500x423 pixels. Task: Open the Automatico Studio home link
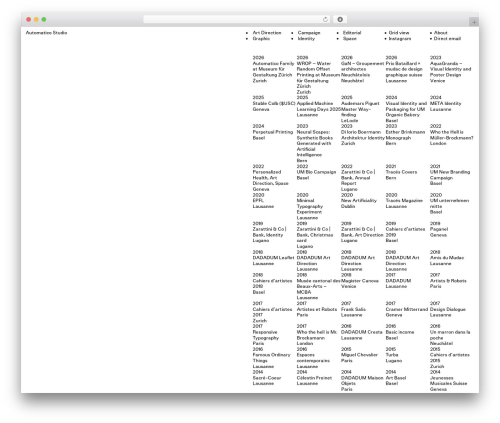(46, 33)
